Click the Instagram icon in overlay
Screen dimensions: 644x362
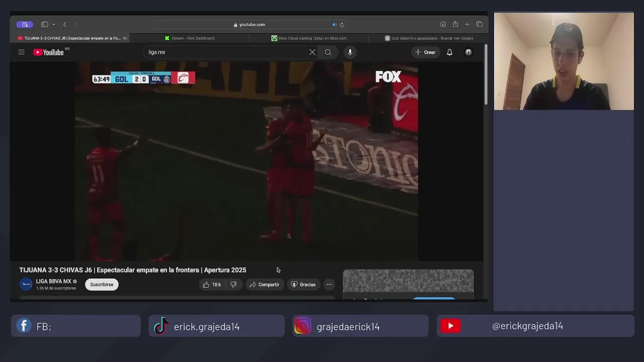tap(302, 326)
